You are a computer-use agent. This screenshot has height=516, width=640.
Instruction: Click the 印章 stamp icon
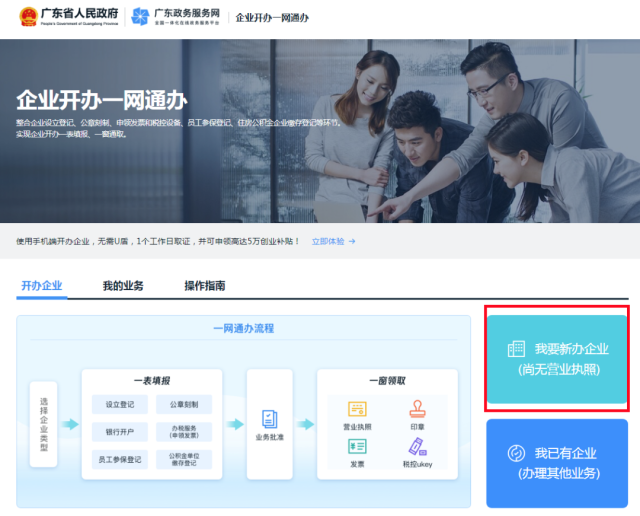(417, 409)
